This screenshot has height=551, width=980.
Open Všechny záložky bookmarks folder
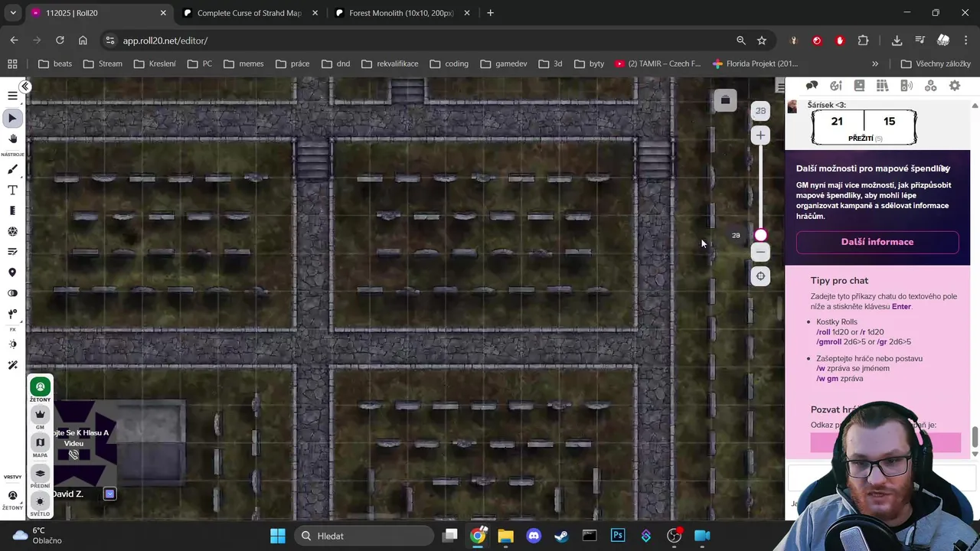pos(936,64)
